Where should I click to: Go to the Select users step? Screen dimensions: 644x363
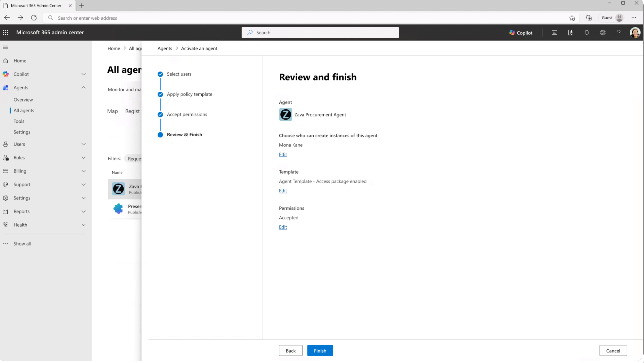[179, 74]
